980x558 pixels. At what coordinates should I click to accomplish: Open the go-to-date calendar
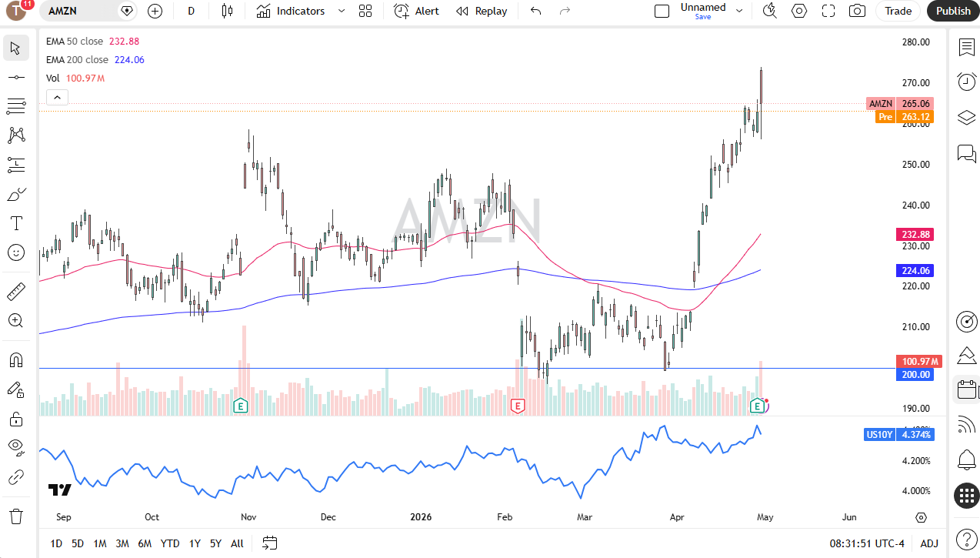(x=269, y=543)
